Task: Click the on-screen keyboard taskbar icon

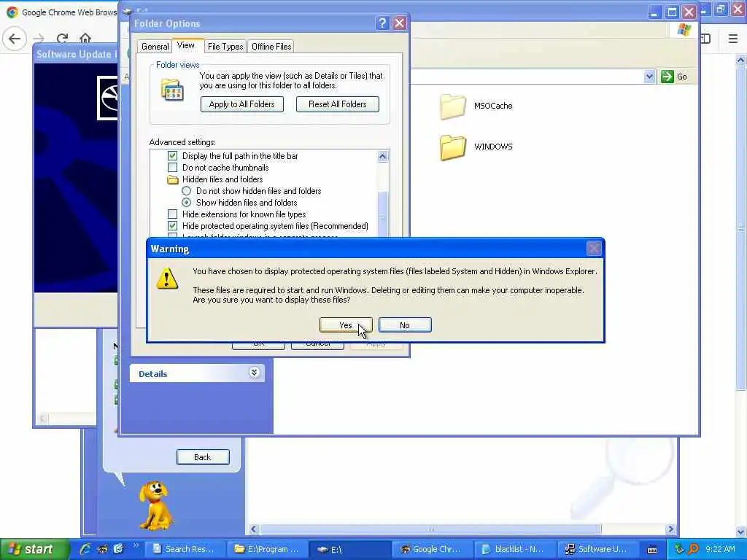Action: point(652,550)
